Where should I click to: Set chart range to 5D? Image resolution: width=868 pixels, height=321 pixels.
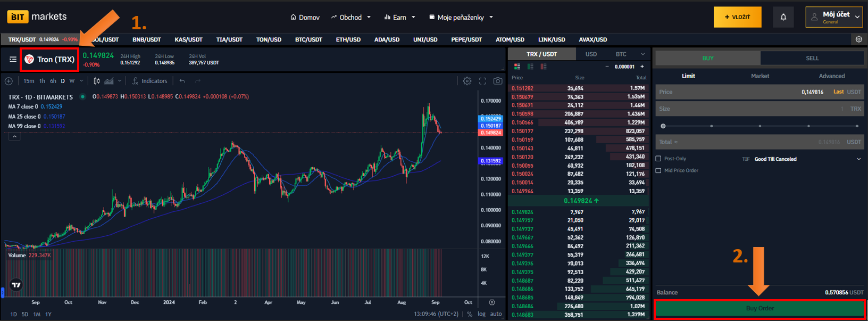(x=25, y=314)
